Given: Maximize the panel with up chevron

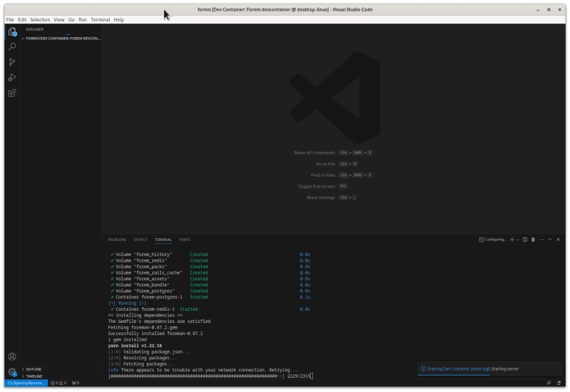Looking at the screenshot, I should (549, 239).
